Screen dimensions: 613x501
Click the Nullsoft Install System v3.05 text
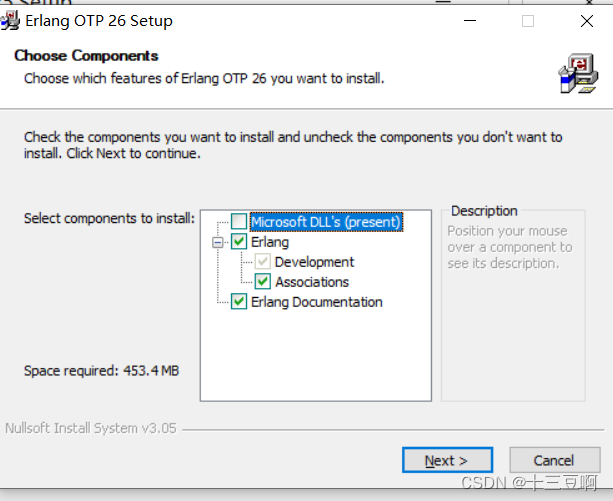click(x=91, y=428)
